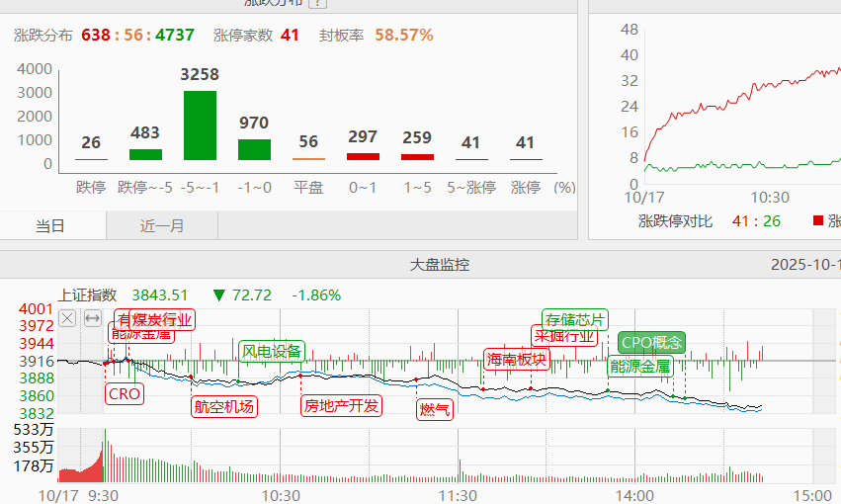Switch to the 当日 tab

(x=51, y=226)
